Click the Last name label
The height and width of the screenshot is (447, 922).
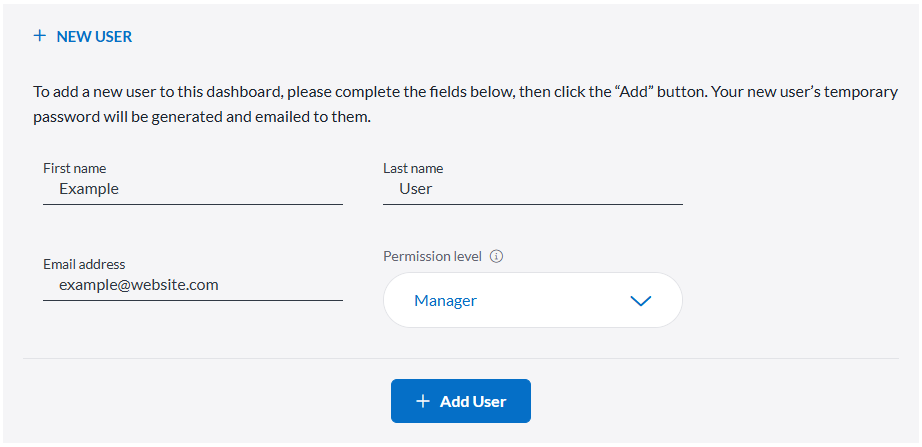413,168
